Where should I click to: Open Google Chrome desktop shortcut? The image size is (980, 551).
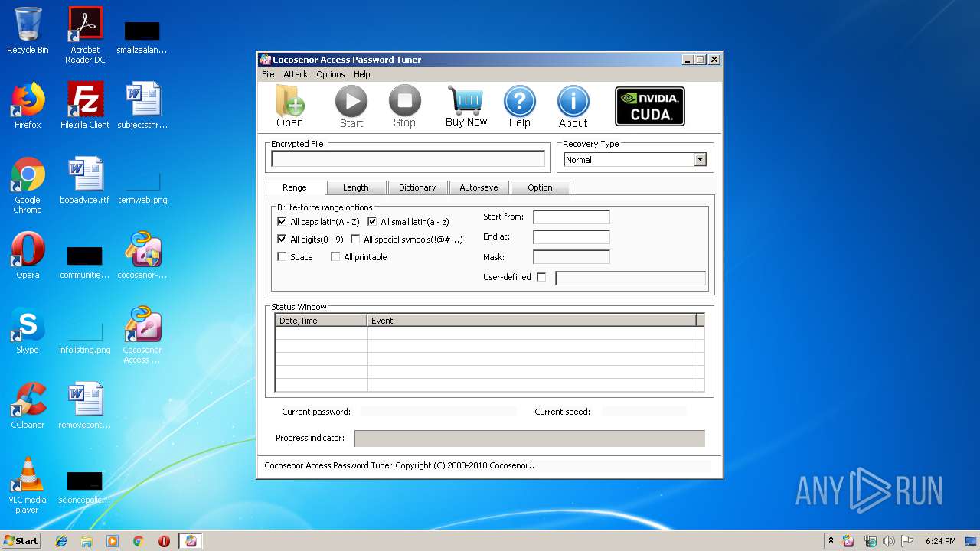point(28,185)
